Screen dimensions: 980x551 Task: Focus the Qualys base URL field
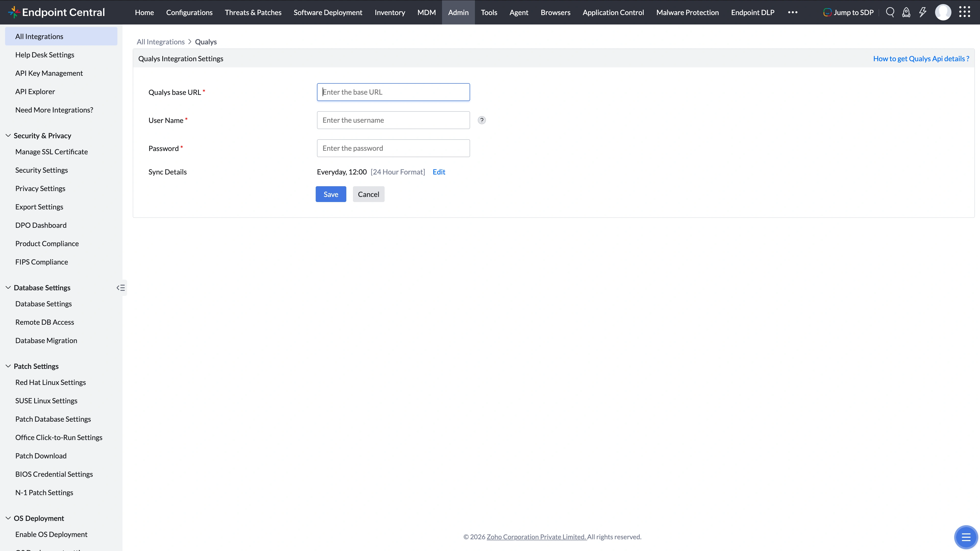[393, 92]
